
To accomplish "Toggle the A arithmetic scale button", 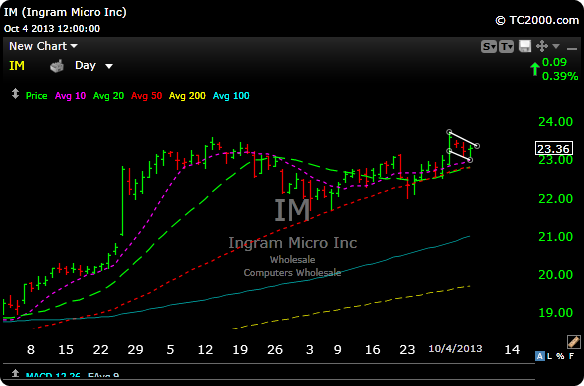I will (x=539, y=356).
